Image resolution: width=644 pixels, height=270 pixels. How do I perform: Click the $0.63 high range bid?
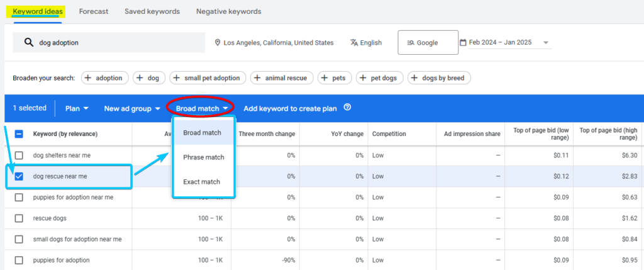(x=629, y=197)
